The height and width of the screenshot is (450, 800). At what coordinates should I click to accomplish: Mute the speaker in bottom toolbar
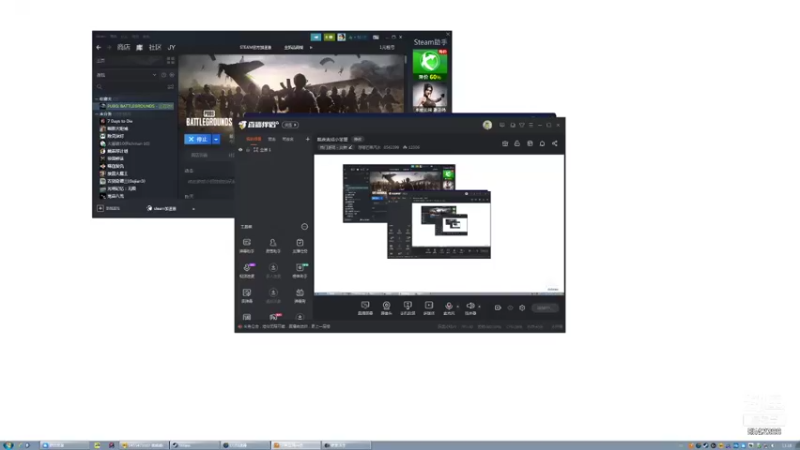coord(470,308)
